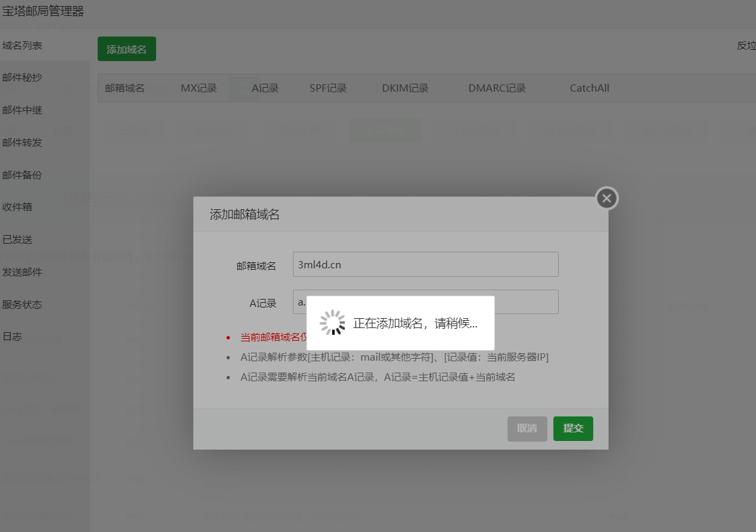Open 服务状态 in the sidebar
The image size is (756, 532).
pos(23,304)
